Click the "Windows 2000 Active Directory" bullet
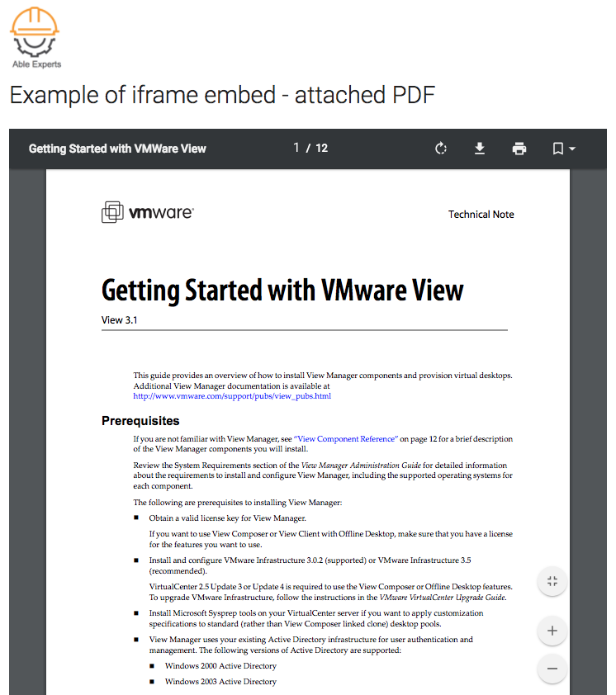616x695 pixels. pyautogui.click(x=220, y=666)
